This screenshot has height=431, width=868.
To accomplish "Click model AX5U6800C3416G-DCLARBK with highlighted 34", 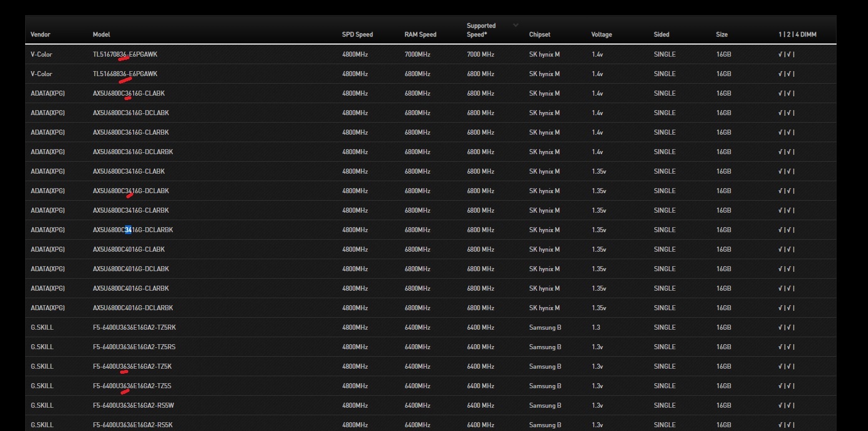I will [133, 230].
